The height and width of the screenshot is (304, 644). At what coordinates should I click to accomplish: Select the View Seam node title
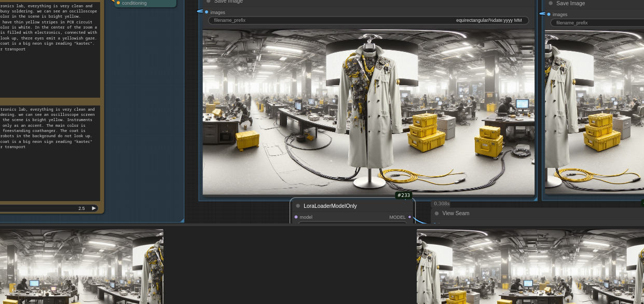click(x=456, y=213)
